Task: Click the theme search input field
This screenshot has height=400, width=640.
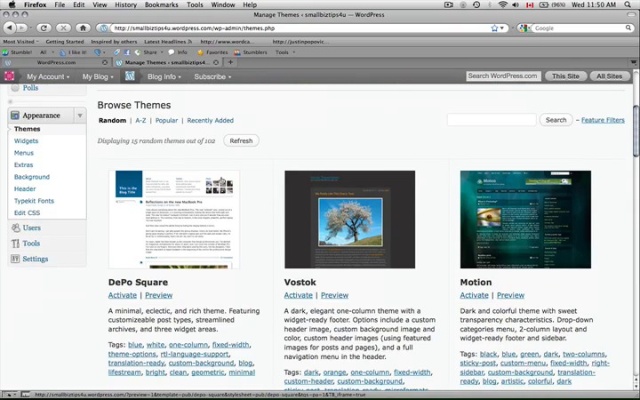Action: point(491,120)
